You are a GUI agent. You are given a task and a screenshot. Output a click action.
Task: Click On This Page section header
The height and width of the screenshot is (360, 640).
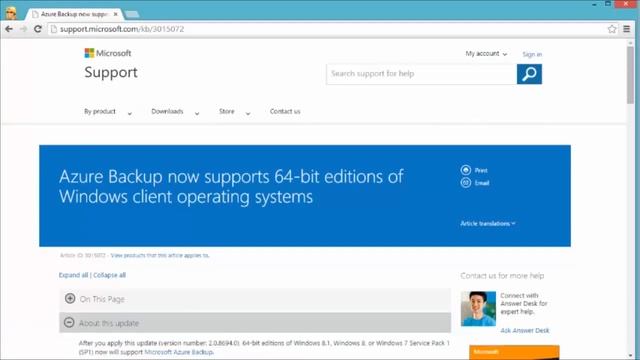pyautogui.click(x=255, y=299)
